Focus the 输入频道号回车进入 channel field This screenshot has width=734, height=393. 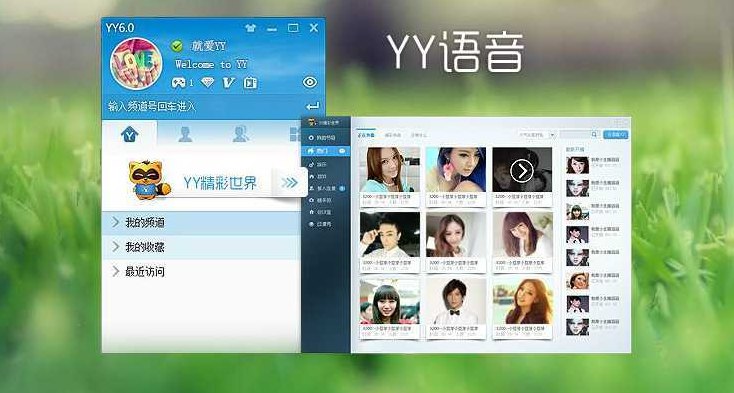tap(201, 106)
